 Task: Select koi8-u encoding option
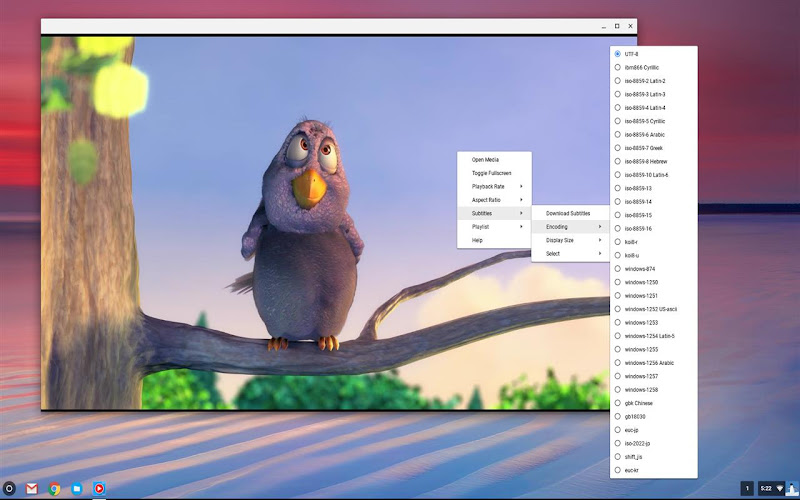click(654, 255)
